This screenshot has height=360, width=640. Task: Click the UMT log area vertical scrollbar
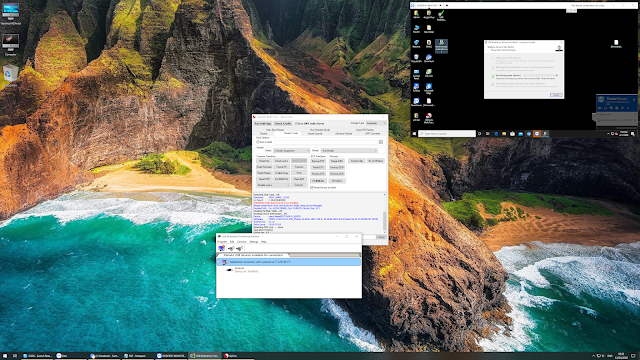point(384,213)
